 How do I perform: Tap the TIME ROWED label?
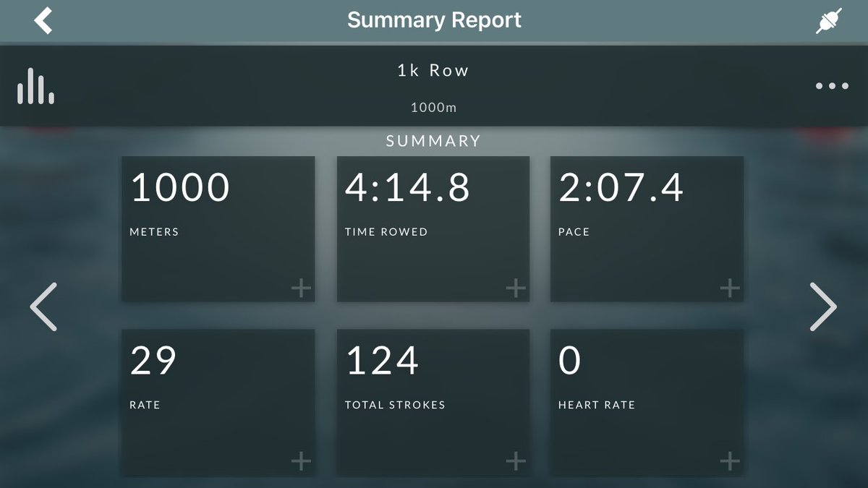pyautogui.click(x=386, y=232)
